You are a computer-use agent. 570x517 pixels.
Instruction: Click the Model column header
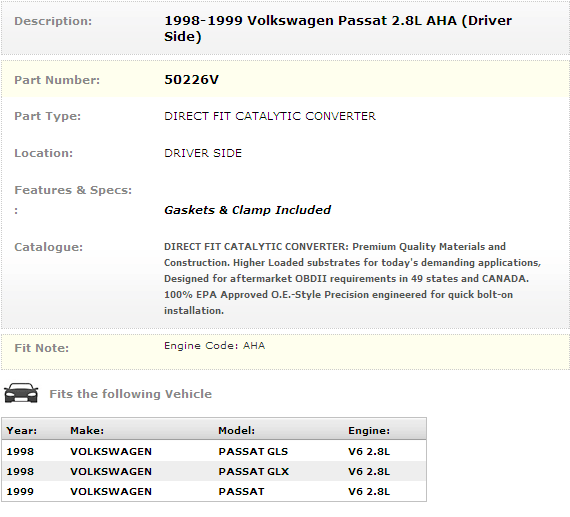(236, 430)
